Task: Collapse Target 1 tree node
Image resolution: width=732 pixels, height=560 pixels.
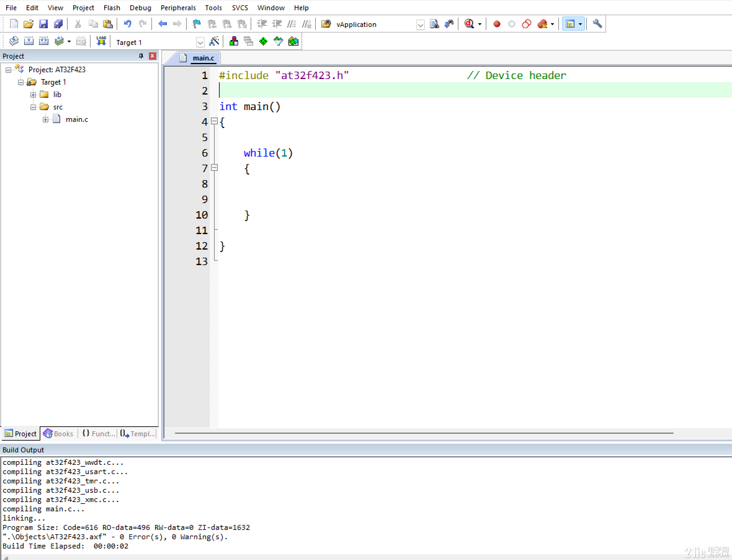Action: (21, 82)
